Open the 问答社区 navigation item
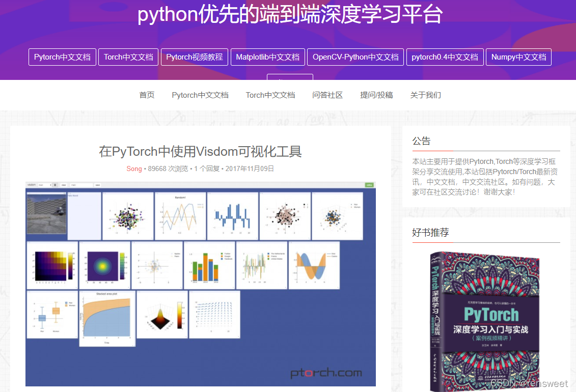This screenshot has height=392, width=576. point(327,95)
